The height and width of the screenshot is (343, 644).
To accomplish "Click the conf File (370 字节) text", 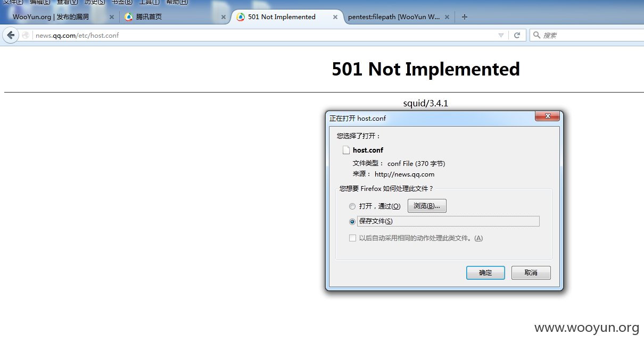I will pos(416,163).
